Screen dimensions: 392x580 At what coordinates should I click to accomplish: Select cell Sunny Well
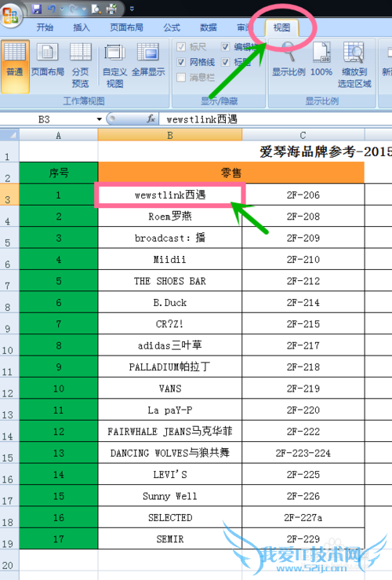tap(170, 496)
